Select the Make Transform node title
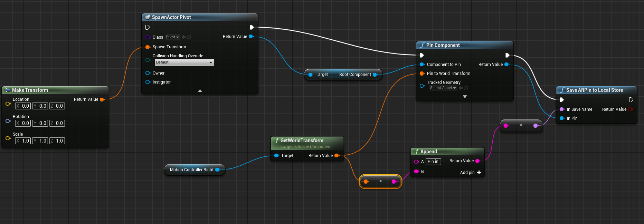The height and width of the screenshot is (224, 644). tap(30, 90)
